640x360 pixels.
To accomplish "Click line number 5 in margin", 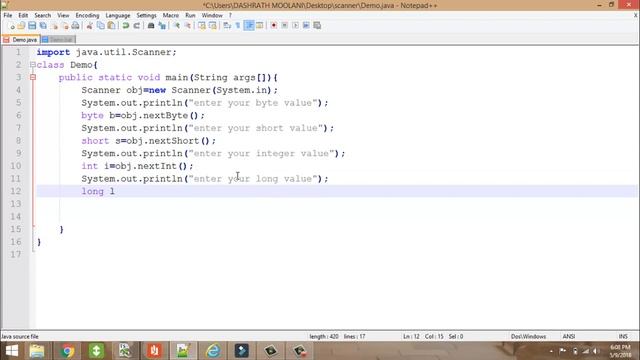I will point(18,102).
